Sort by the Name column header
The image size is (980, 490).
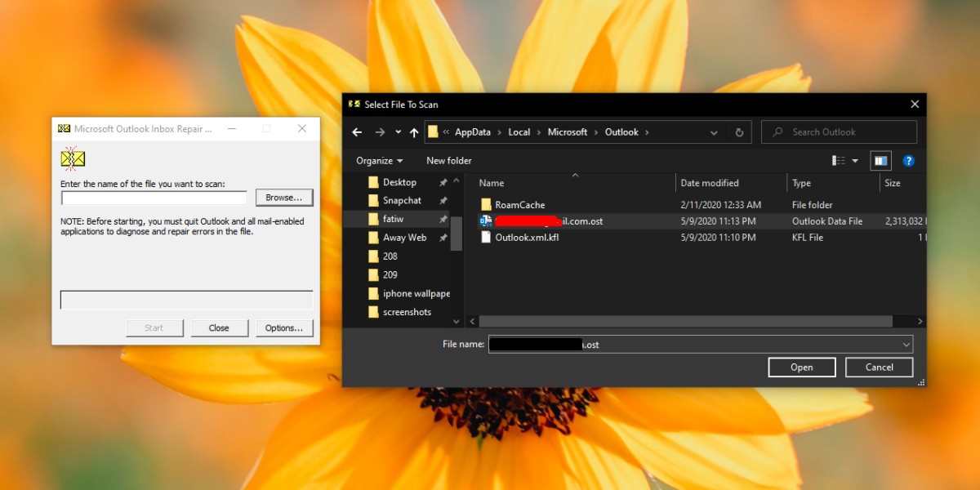(492, 183)
